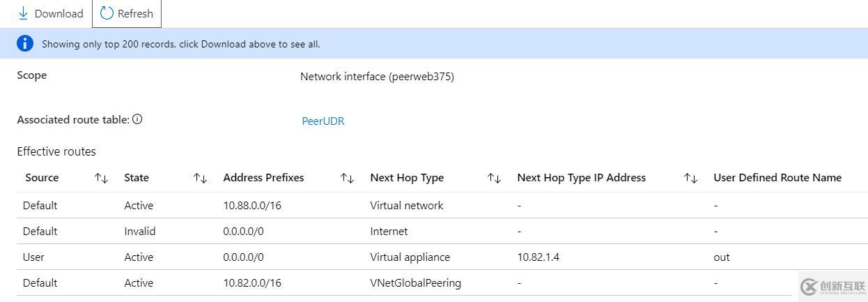Screen dimensions: 868x302
Task: Click the 10.82.1.4 IP address cell
Action: 538,257
